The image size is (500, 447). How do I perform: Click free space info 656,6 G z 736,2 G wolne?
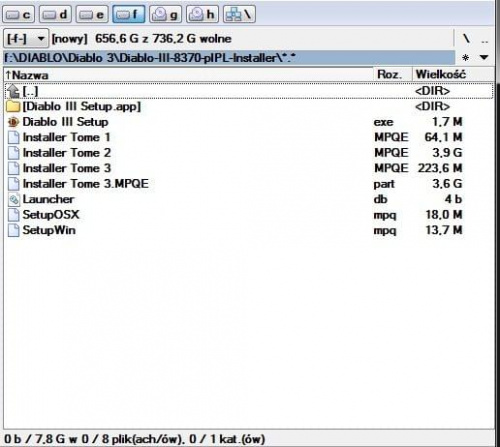coord(163,39)
